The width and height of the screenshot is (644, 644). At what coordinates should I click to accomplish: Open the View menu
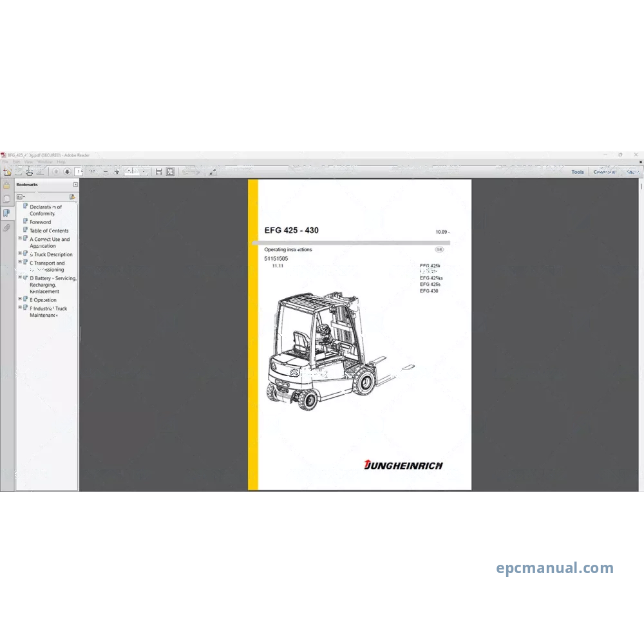(x=28, y=162)
